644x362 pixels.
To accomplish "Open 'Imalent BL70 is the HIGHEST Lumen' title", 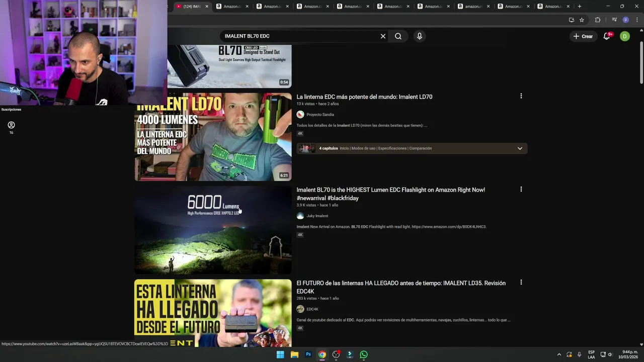I will pyautogui.click(x=390, y=194).
